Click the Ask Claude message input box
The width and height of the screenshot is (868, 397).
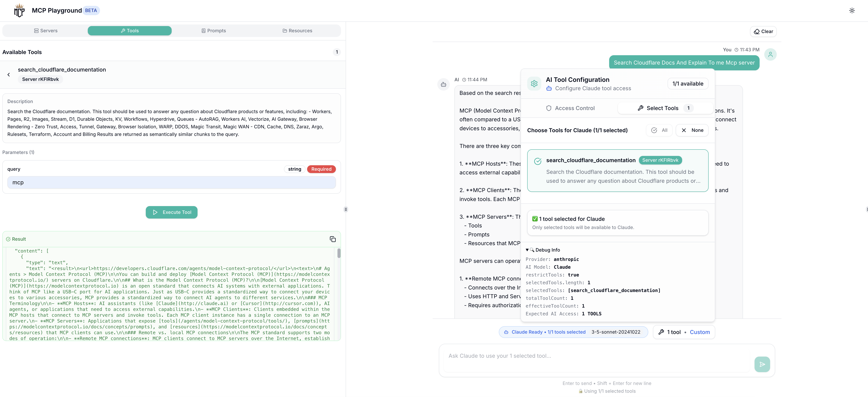pyautogui.click(x=597, y=360)
